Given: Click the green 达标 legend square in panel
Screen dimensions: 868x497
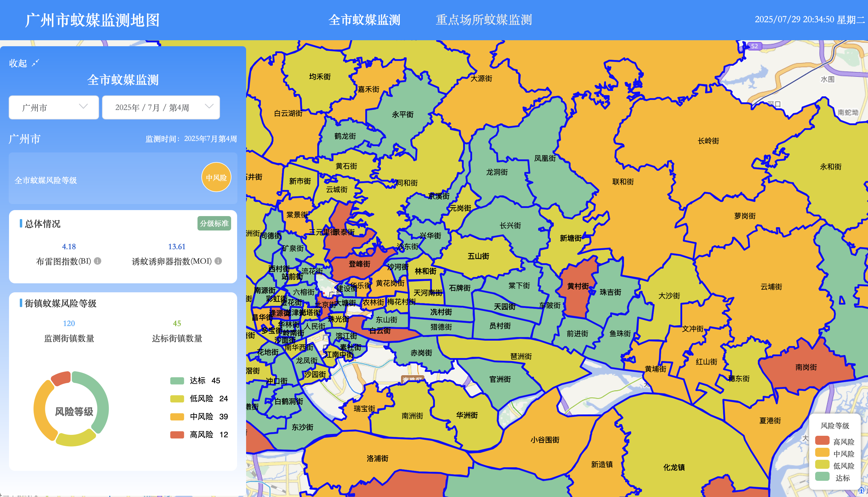Looking at the screenshot, I should pyautogui.click(x=177, y=381).
